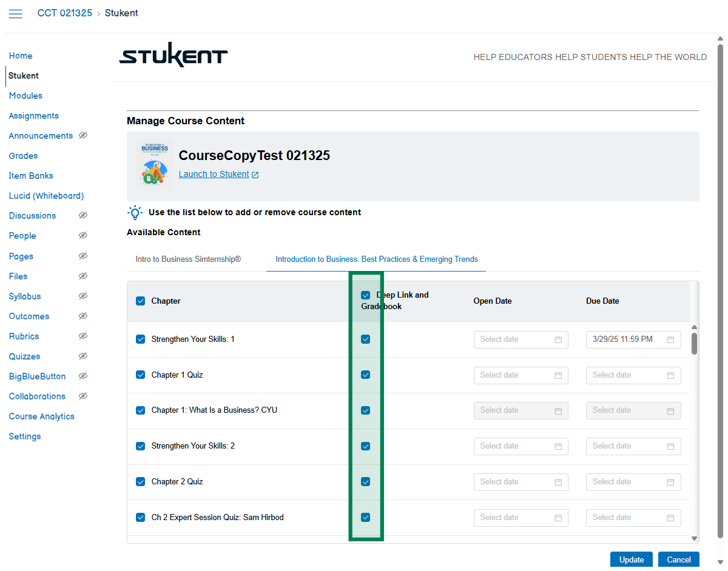Click the lightbulb tip icon

coord(135,213)
